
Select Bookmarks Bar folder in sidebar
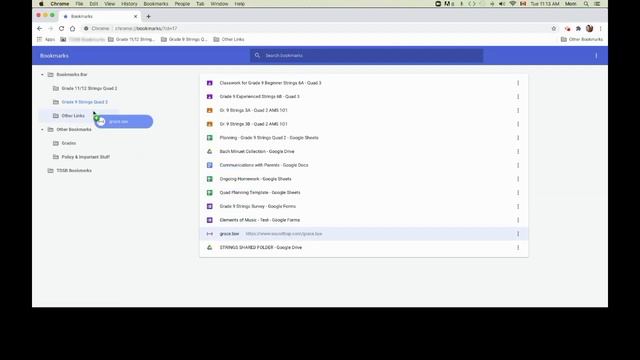click(72, 75)
